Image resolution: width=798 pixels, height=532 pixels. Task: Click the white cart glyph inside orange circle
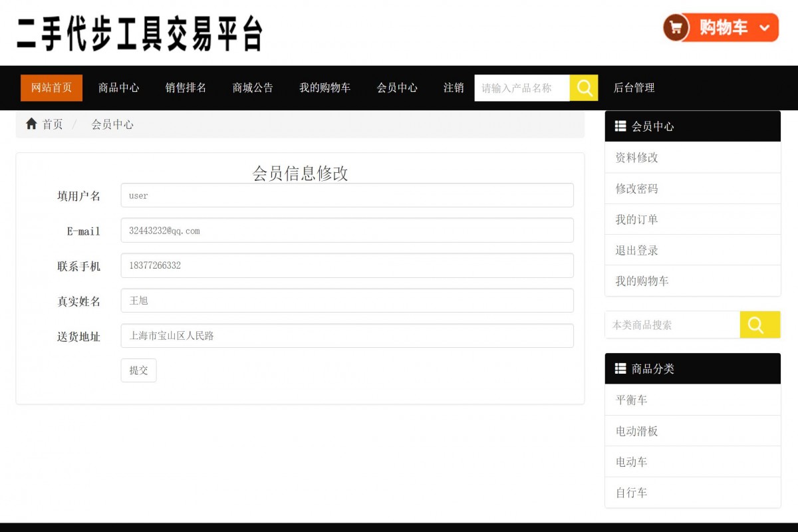675,27
